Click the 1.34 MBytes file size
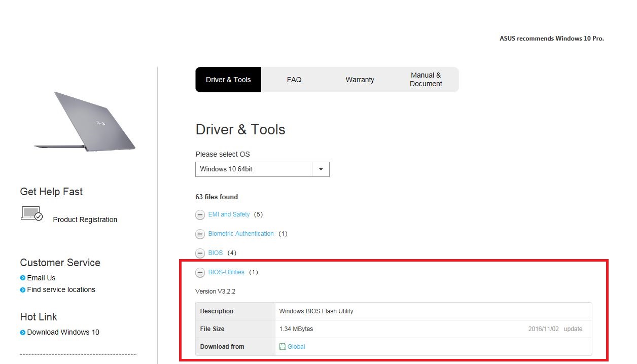 (296, 329)
